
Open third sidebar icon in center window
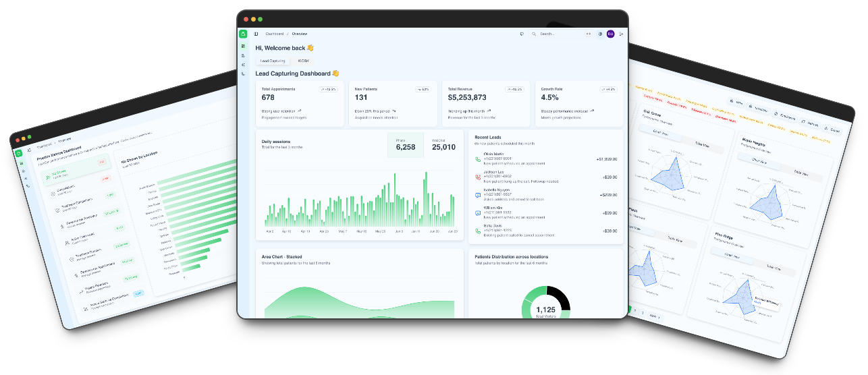click(x=243, y=65)
